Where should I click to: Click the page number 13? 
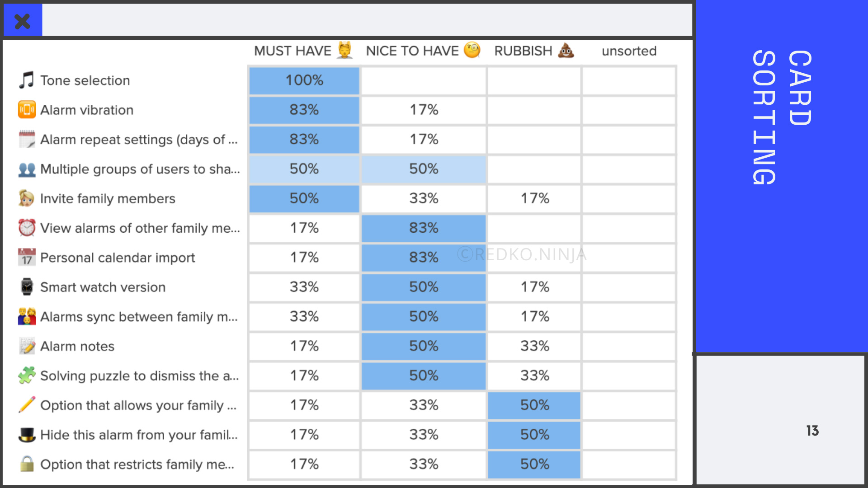812,431
